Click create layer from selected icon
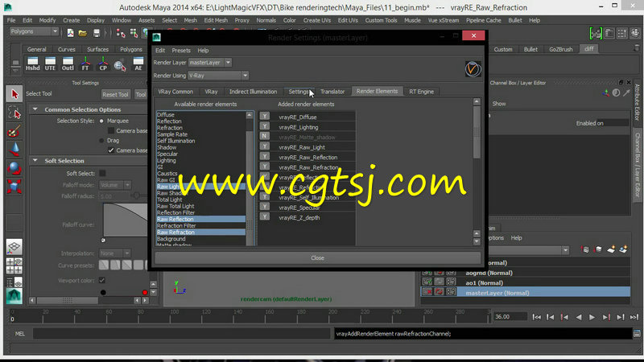 pyautogui.click(x=623, y=249)
